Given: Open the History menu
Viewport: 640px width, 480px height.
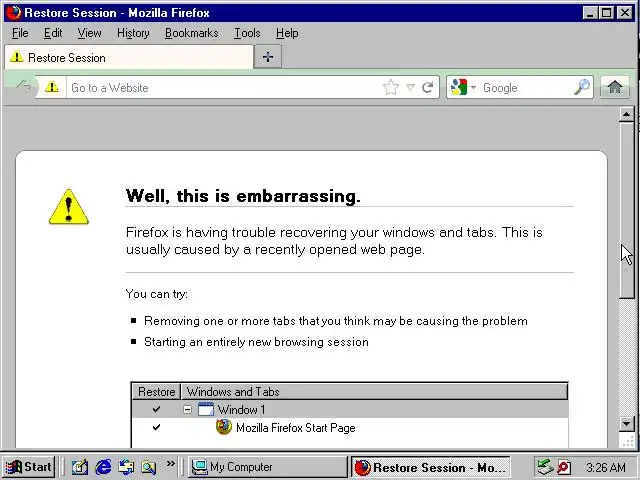Looking at the screenshot, I should pyautogui.click(x=133, y=33).
